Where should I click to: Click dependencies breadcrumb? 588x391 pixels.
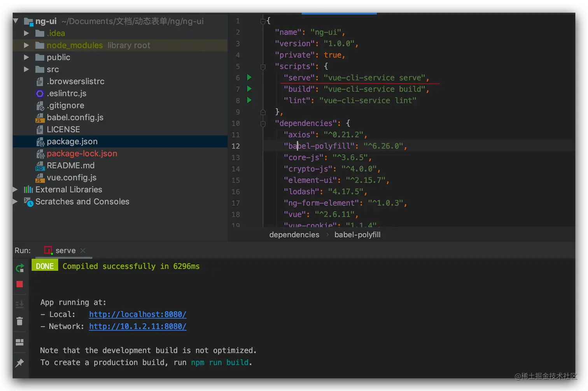click(x=294, y=235)
